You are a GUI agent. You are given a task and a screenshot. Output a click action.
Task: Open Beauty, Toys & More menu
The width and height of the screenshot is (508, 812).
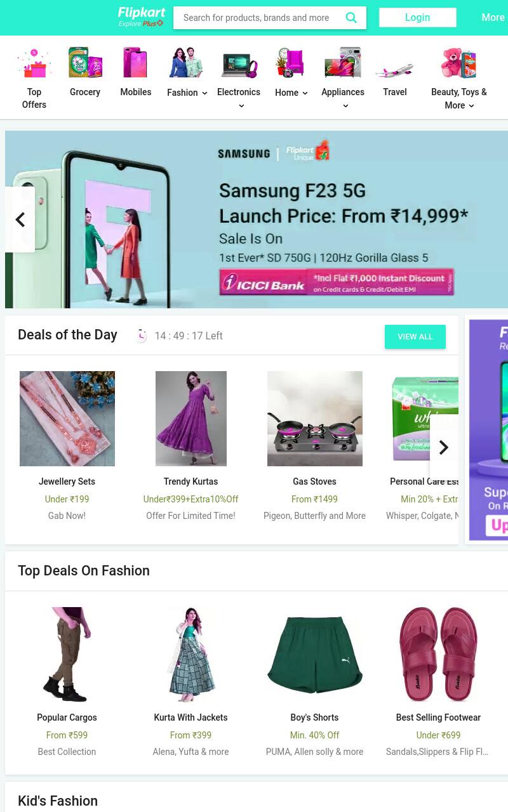[459, 98]
